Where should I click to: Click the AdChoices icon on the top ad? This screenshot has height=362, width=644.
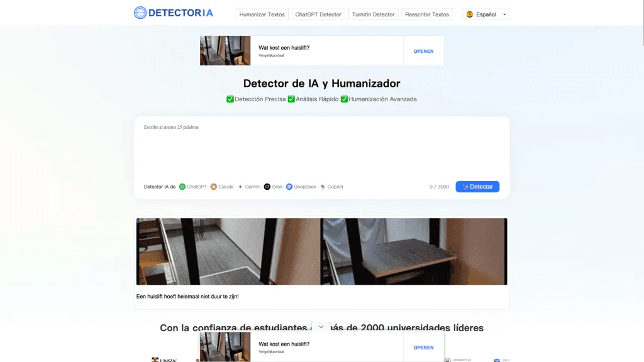202,38
